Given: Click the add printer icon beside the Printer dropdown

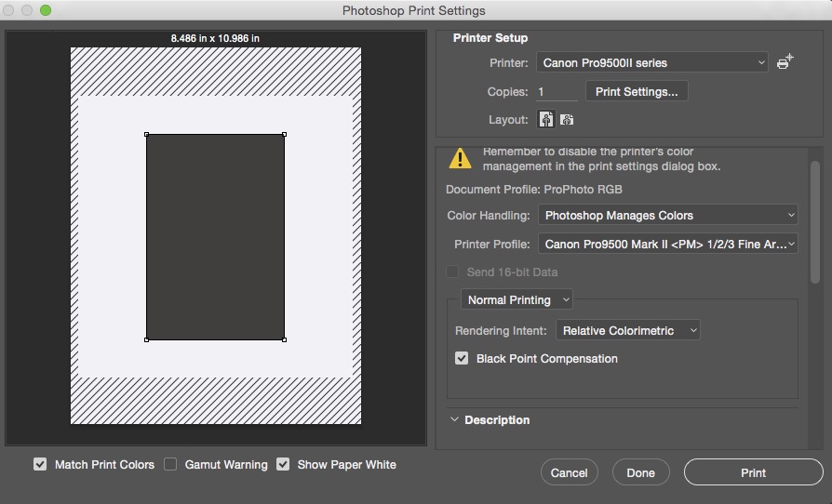Looking at the screenshot, I should coord(785,62).
